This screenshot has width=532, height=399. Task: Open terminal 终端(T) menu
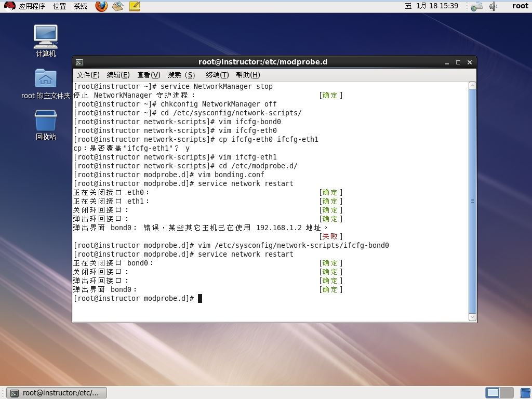[x=217, y=75]
